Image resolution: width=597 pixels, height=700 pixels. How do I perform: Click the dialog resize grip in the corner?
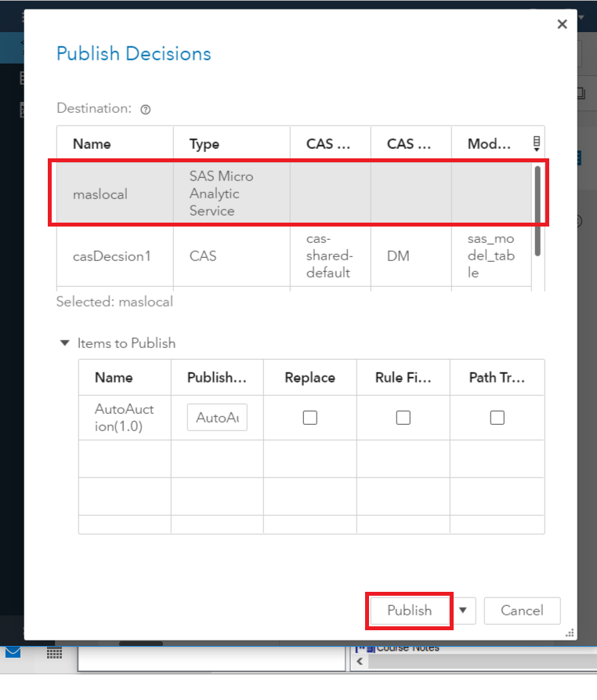click(x=570, y=633)
